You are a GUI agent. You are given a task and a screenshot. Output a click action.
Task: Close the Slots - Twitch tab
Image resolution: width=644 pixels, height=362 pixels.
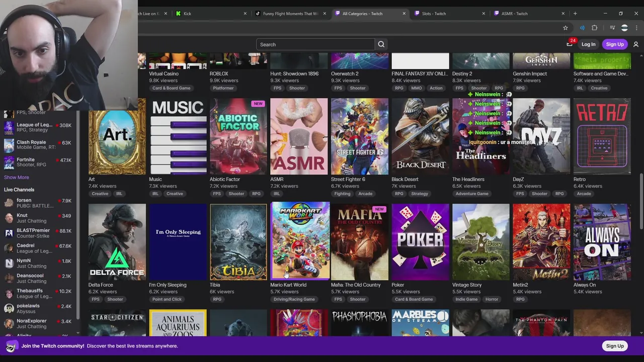pyautogui.click(x=484, y=14)
